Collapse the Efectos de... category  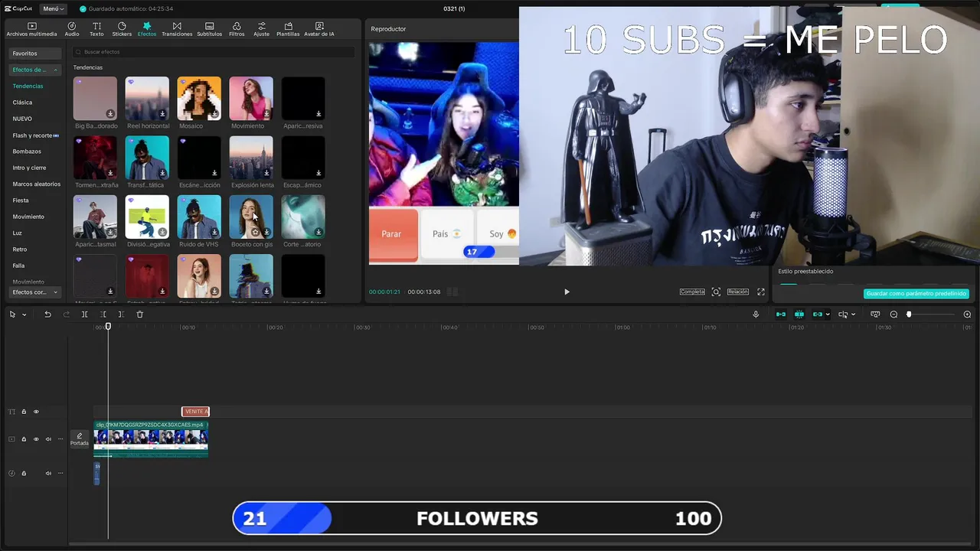pyautogui.click(x=55, y=70)
